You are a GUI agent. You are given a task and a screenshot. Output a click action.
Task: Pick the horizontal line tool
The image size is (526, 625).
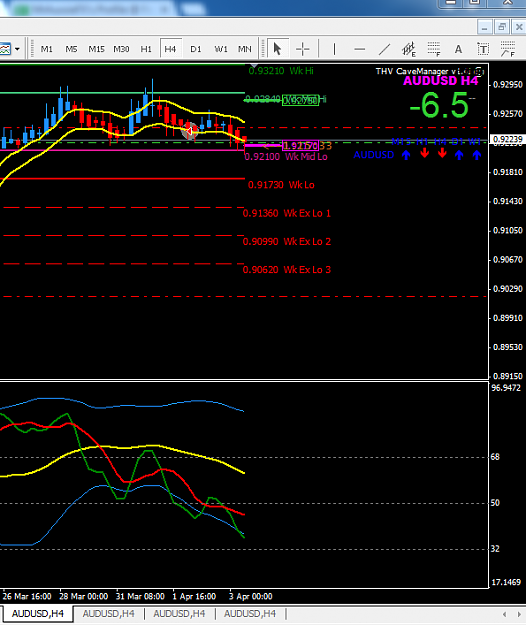coord(359,49)
